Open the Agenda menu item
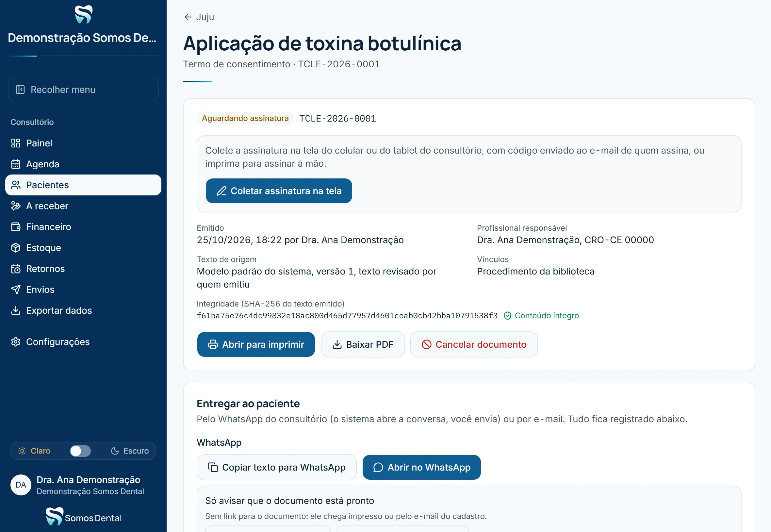Screen dimensions: 771x532 point(83,164)
